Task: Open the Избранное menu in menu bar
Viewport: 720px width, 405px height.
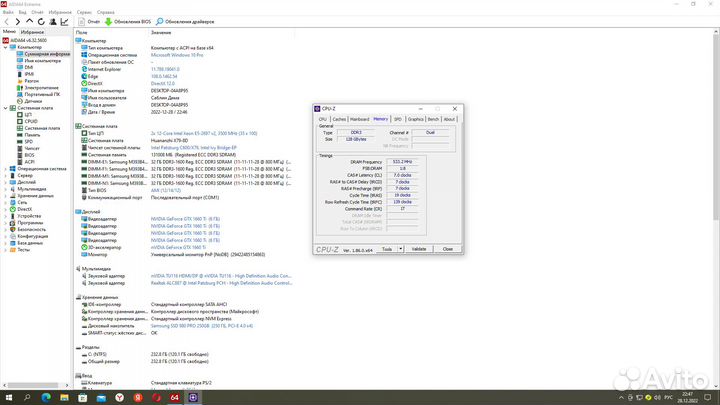Action: [60, 12]
